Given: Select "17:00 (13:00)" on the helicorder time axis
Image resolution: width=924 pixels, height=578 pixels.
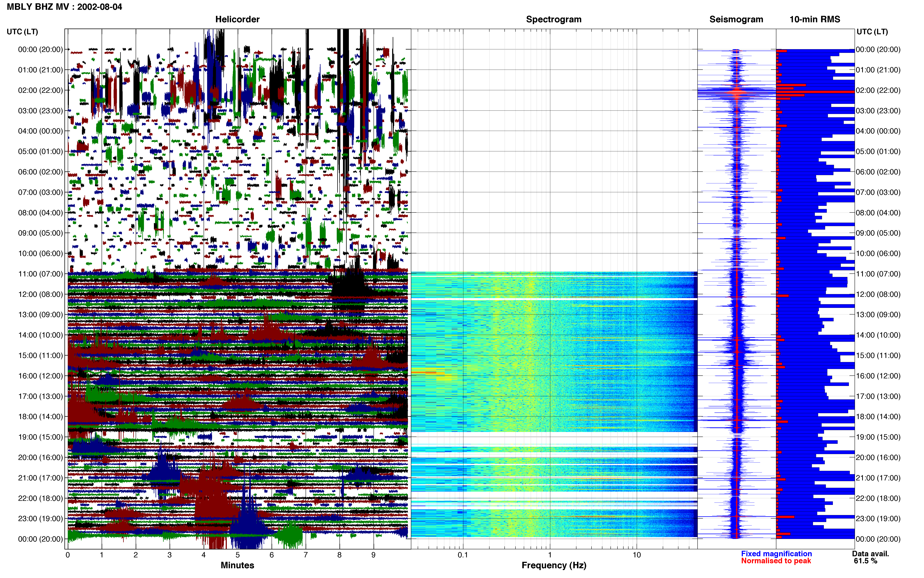Looking at the screenshot, I should coord(41,396).
